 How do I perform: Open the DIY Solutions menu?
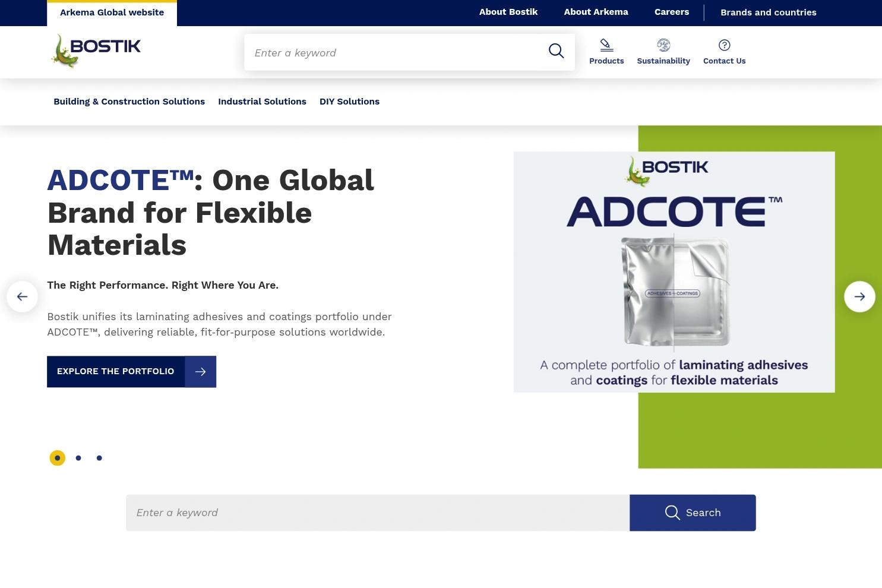pos(349,102)
